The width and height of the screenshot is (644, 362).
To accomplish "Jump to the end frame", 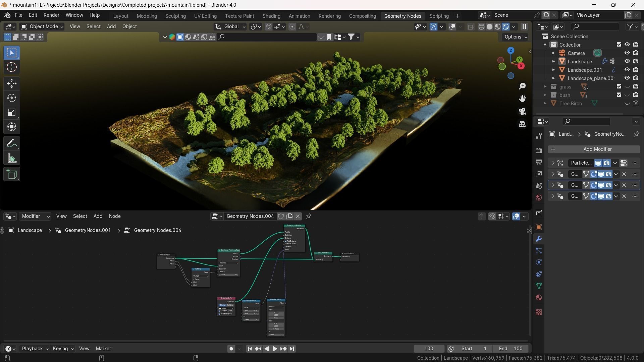I will click(x=292, y=349).
